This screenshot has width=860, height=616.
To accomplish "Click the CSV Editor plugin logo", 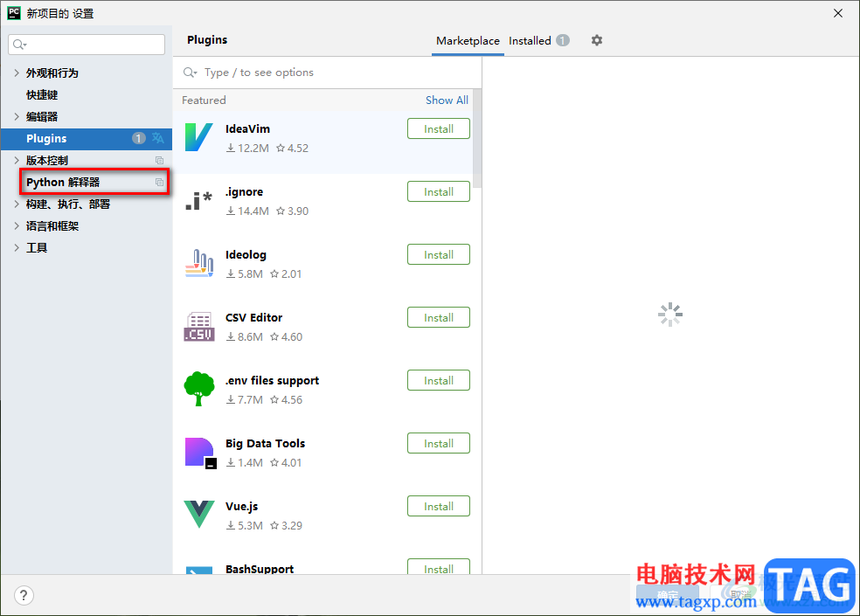I will click(198, 327).
